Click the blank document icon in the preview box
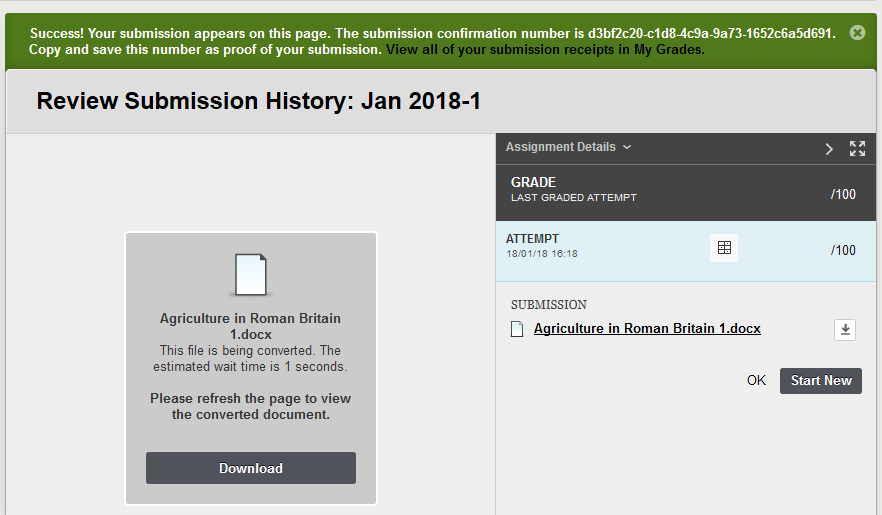 coord(251,274)
